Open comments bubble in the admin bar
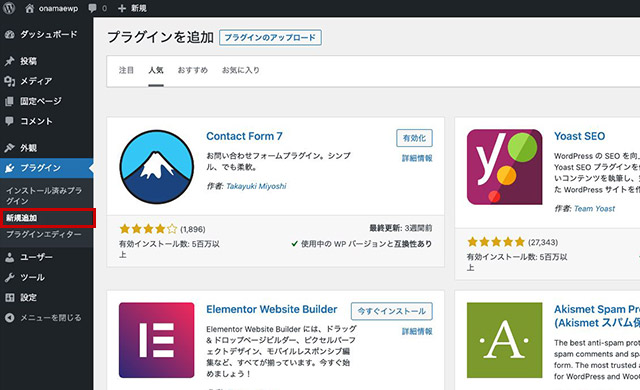 pos(93,8)
